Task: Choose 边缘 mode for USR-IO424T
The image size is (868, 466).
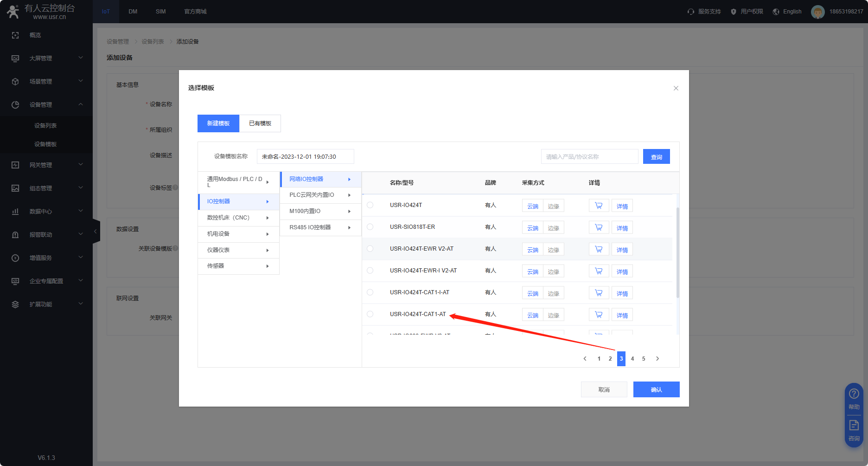Action: tap(554, 206)
